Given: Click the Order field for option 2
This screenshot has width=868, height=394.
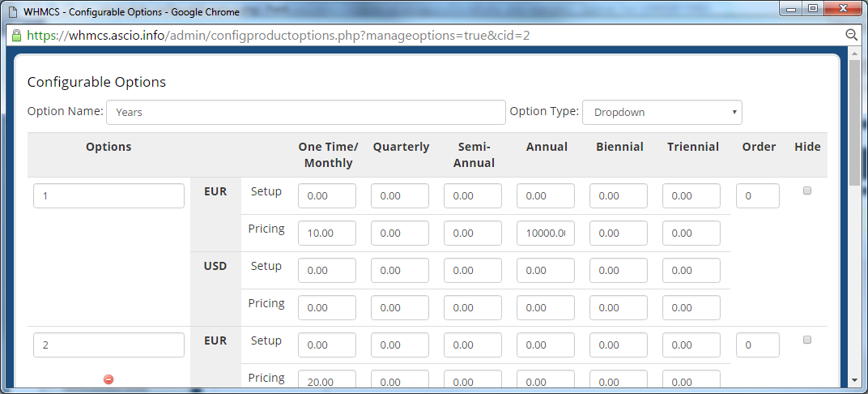Looking at the screenshot, I should point(757,345).
